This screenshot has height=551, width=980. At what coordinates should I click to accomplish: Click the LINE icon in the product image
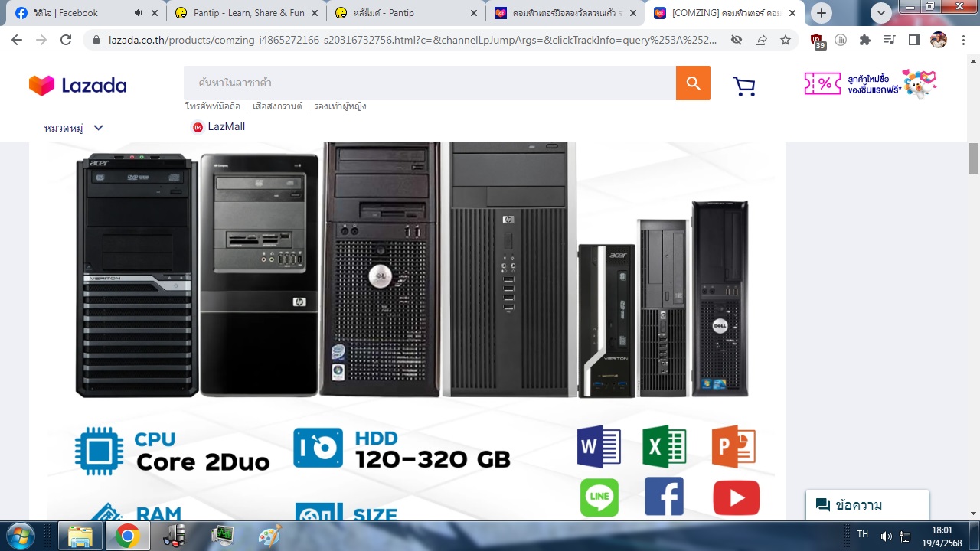[x=599, y=497]
